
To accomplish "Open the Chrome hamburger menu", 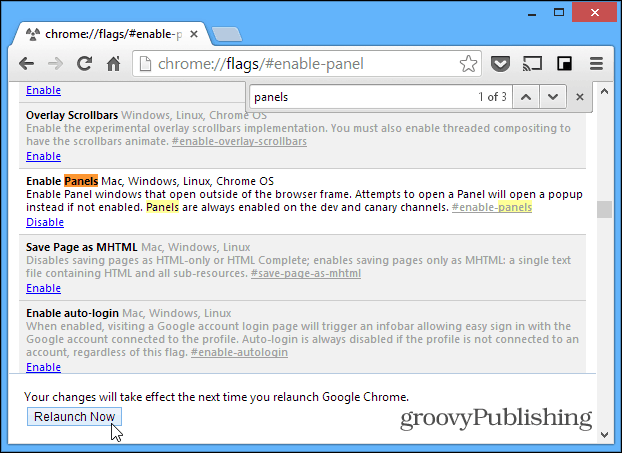I will pos(596,63).
